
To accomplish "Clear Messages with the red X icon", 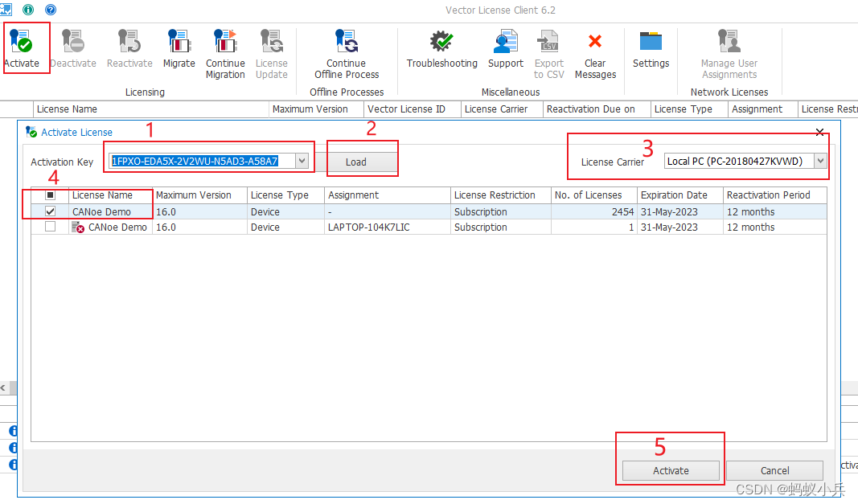I will [x=595, y=41].
